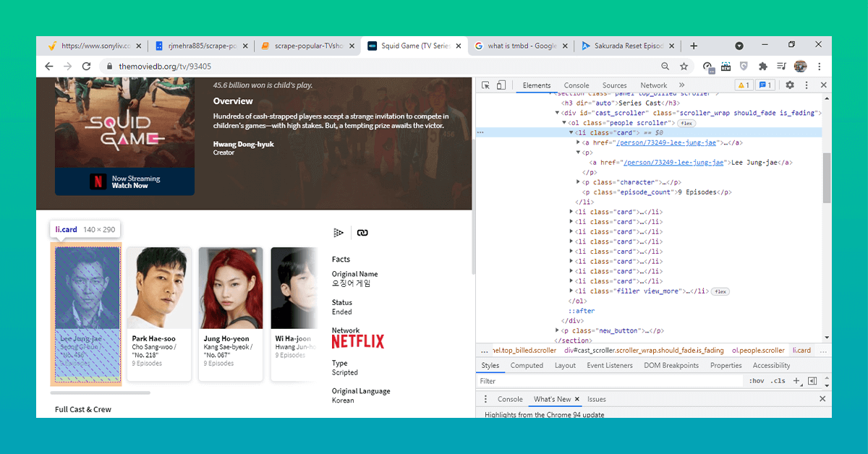Go back to the previous page
This screenshot has width=868, height=454.
click(49, 67)
